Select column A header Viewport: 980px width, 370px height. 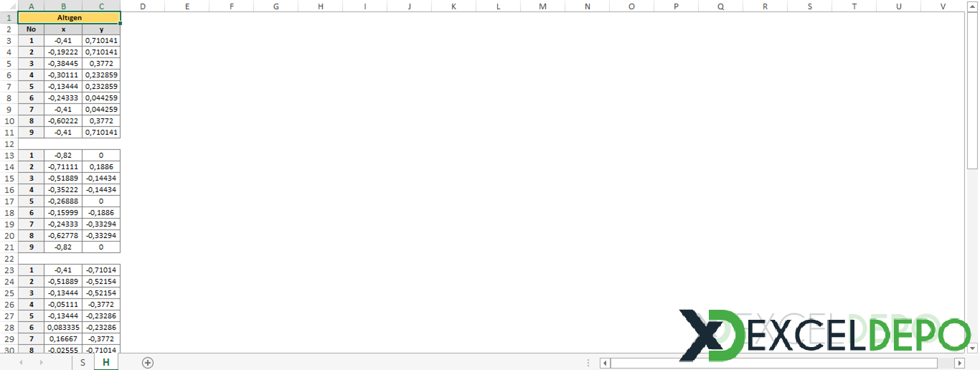point(31,6)
